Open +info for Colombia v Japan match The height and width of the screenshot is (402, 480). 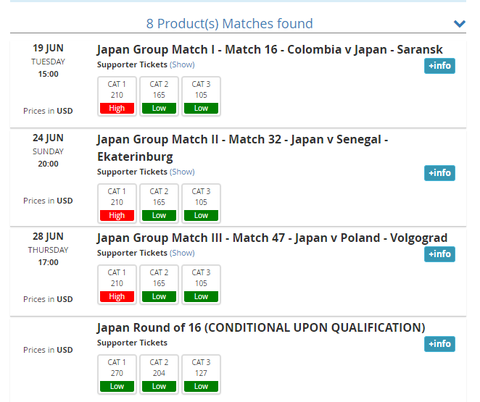[x=439, y=66]
